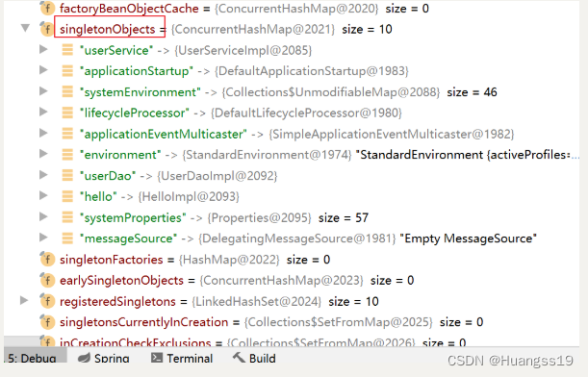Click the map entry icon for "userDao"

(67, 175)
